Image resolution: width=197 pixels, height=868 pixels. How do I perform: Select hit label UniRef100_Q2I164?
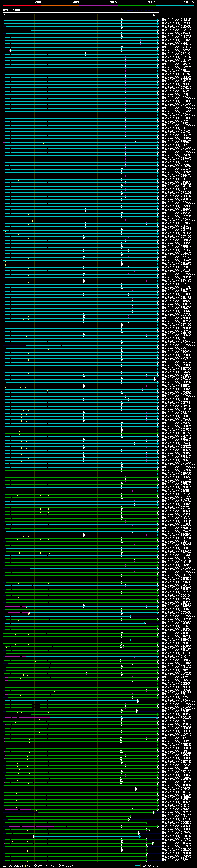[177, 54]
